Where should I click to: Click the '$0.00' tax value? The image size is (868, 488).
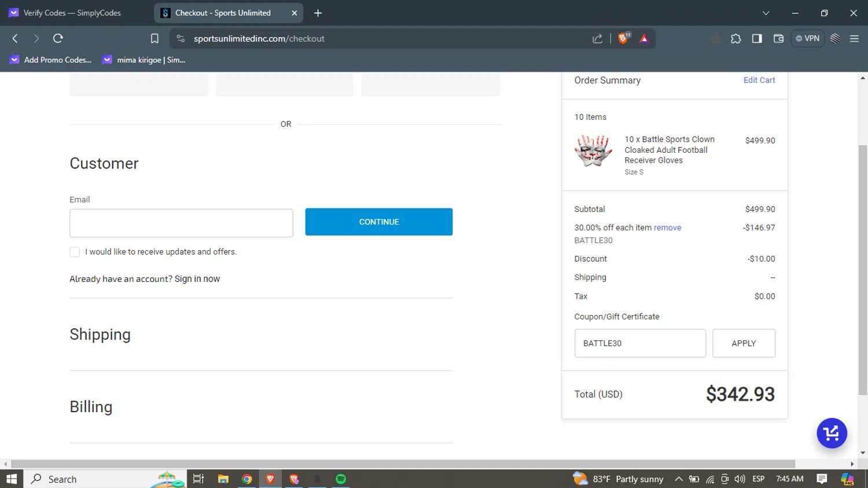(x=764, y=296)
